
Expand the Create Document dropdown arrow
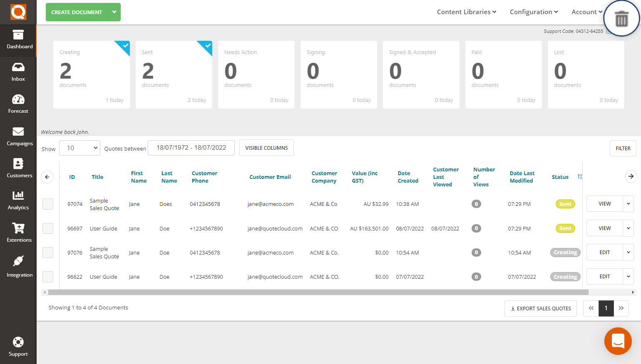[x=114, y=12]
